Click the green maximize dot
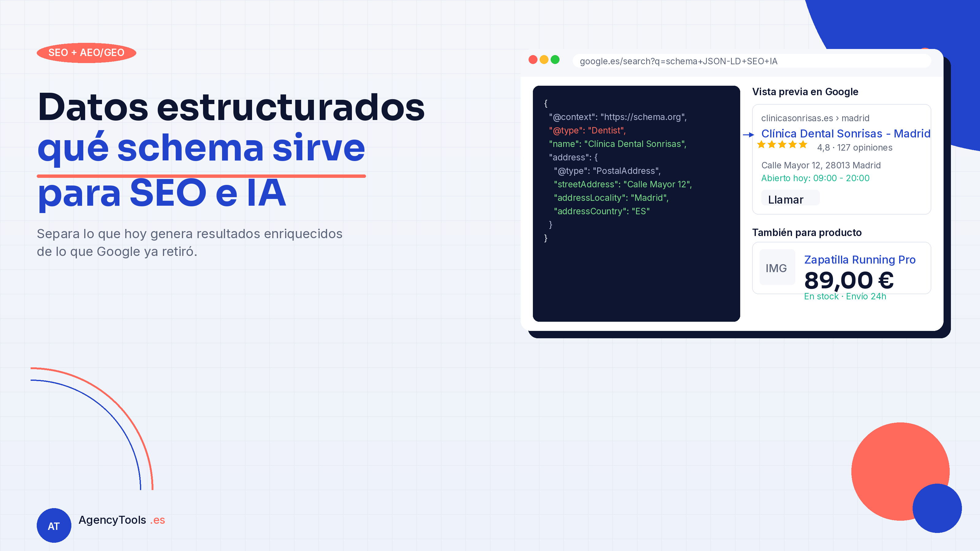 555,60
